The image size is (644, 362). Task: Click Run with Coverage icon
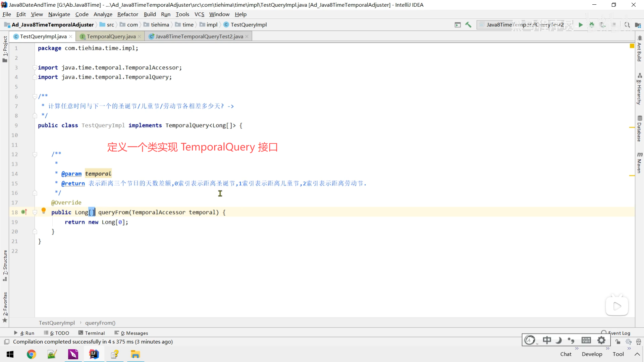pos(603,25)
